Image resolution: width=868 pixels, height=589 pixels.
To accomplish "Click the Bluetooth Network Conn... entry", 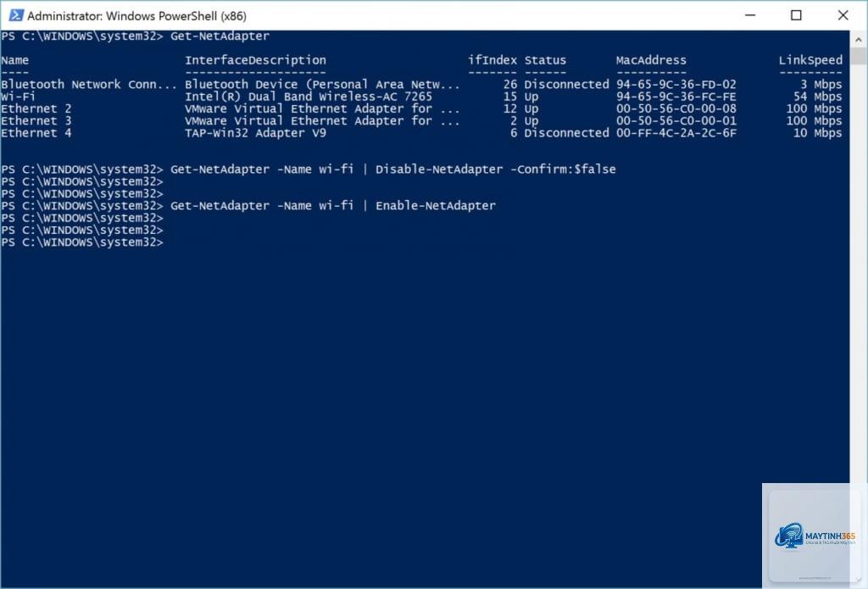I will point(88,84).
